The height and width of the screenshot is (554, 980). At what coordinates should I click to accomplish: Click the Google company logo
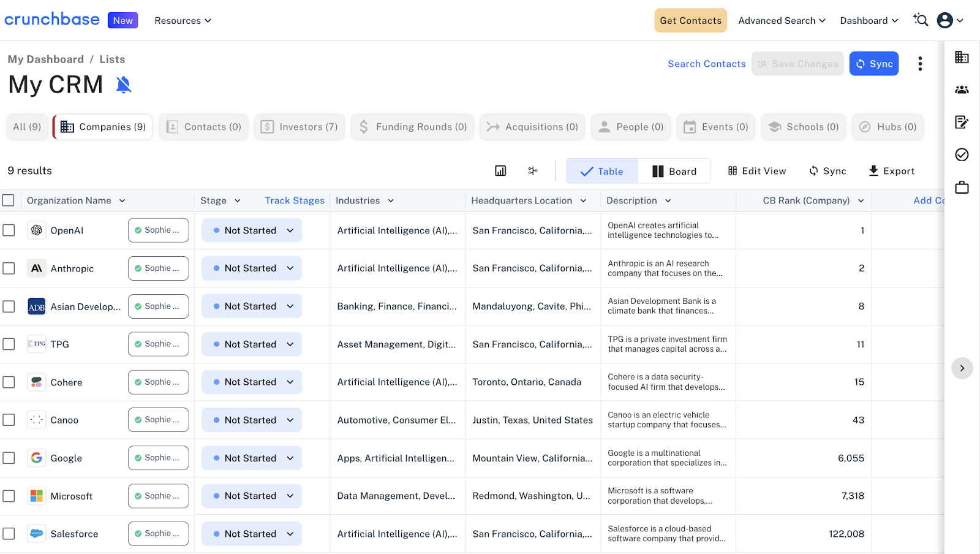click(x=37, y=458)
